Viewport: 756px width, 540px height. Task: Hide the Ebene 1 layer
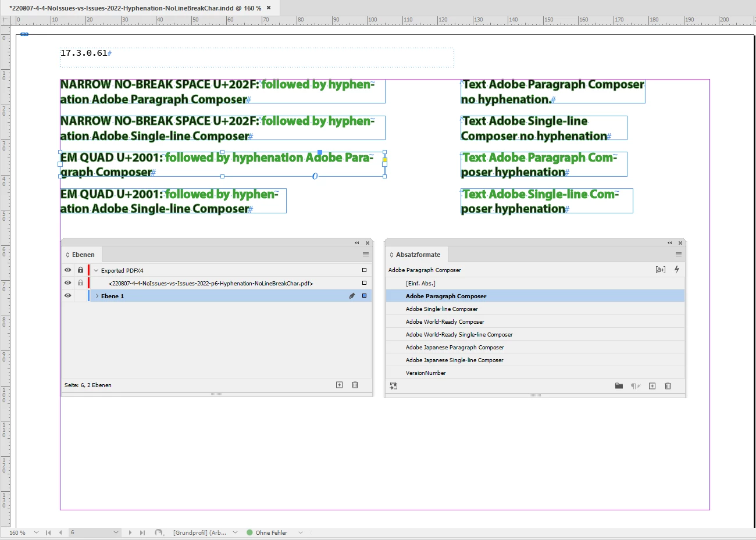[x=67, y=296]
